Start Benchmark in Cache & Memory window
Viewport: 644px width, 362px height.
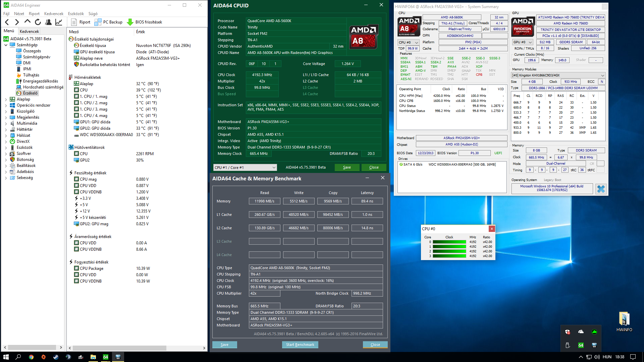click(x=300, y=345)
